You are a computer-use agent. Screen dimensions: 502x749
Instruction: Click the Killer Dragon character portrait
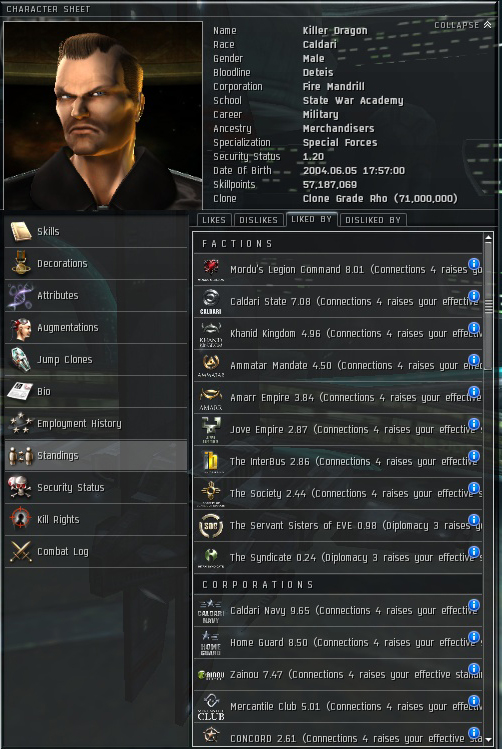[x=103, y=115]
